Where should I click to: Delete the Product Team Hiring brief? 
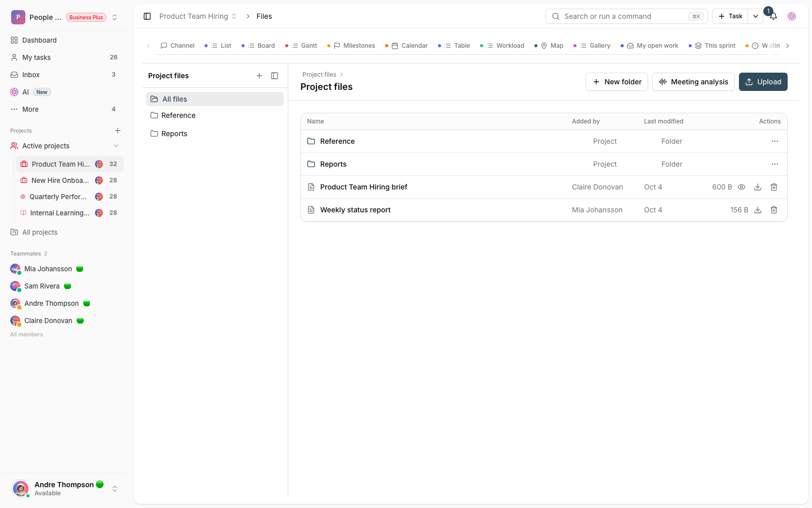pos(774,187)
